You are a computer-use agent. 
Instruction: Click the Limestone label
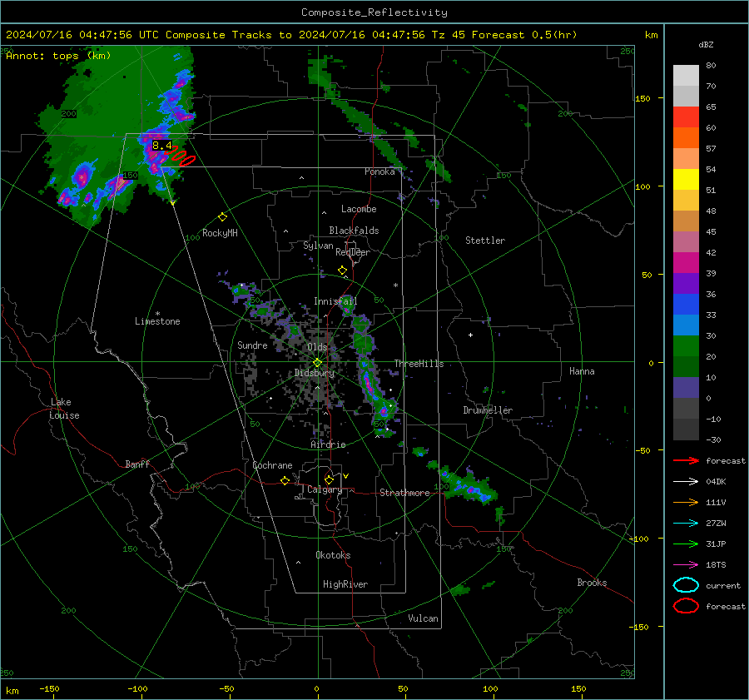point(157,321)
